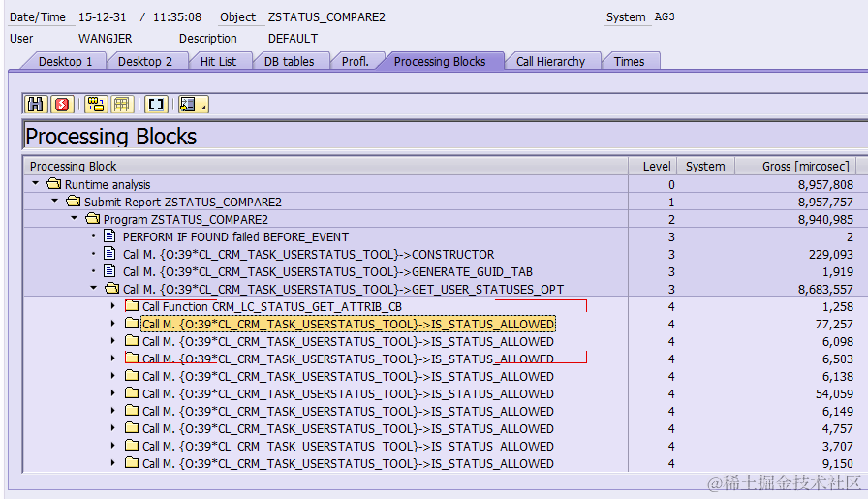Click the System column header
The height and width of the screenshot is (499, 868).
point(706,166)
